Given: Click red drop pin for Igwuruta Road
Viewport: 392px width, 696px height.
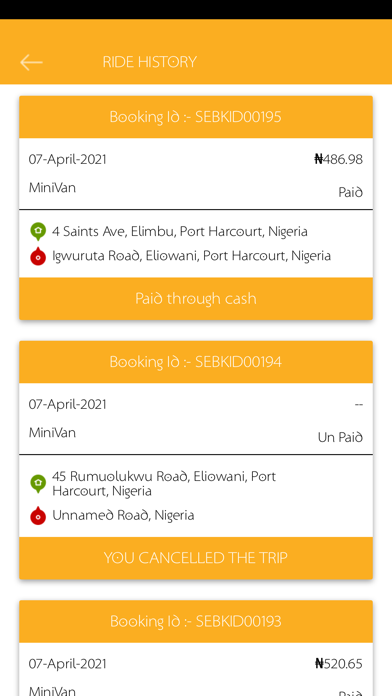Looking at the screenshot, I should point(38,256).
